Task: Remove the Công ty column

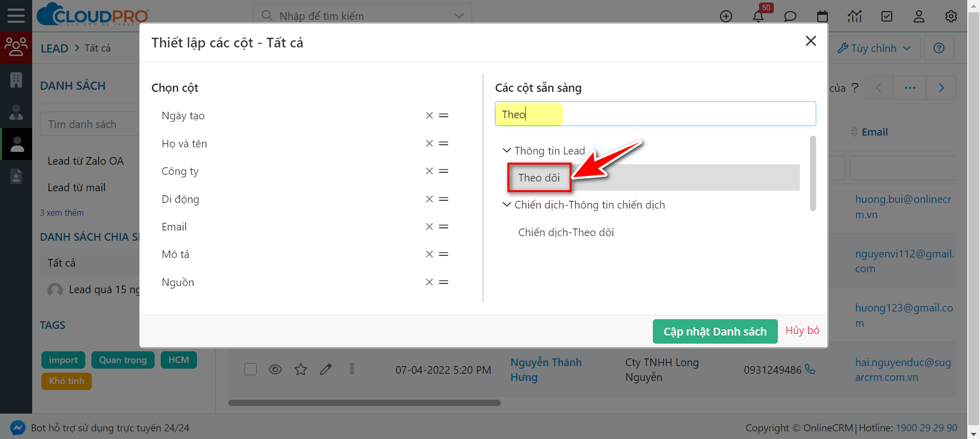Action: (x=429, y=171)
